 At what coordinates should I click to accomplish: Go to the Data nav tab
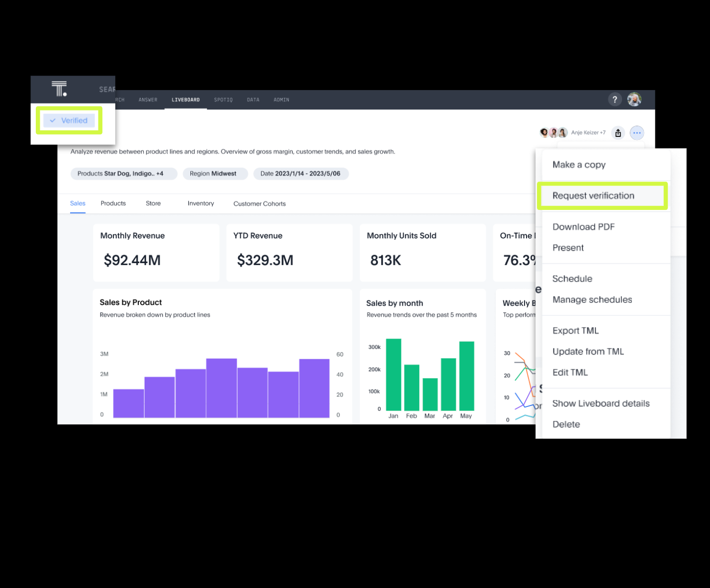[x=253, y=100]
